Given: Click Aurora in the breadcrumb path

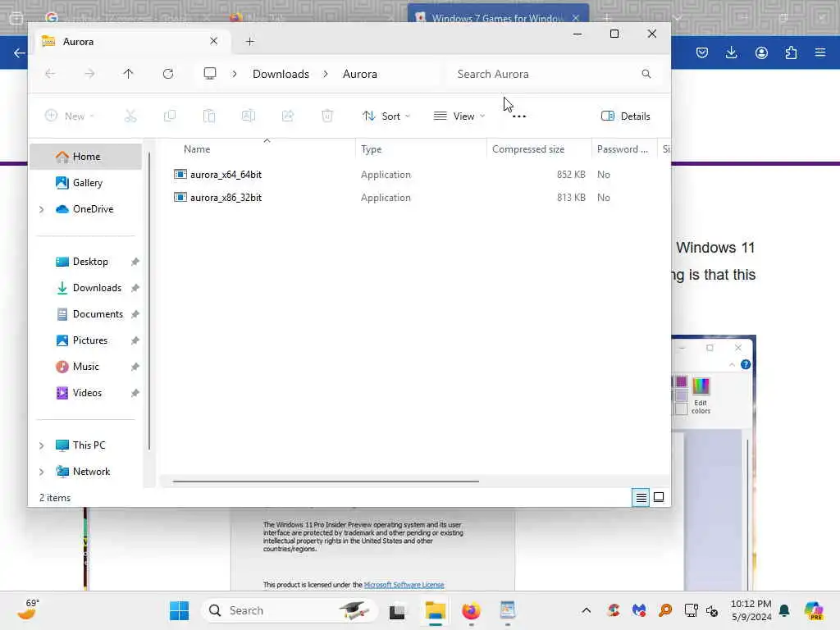Looking at the screenshot, I should click(360, 74).
